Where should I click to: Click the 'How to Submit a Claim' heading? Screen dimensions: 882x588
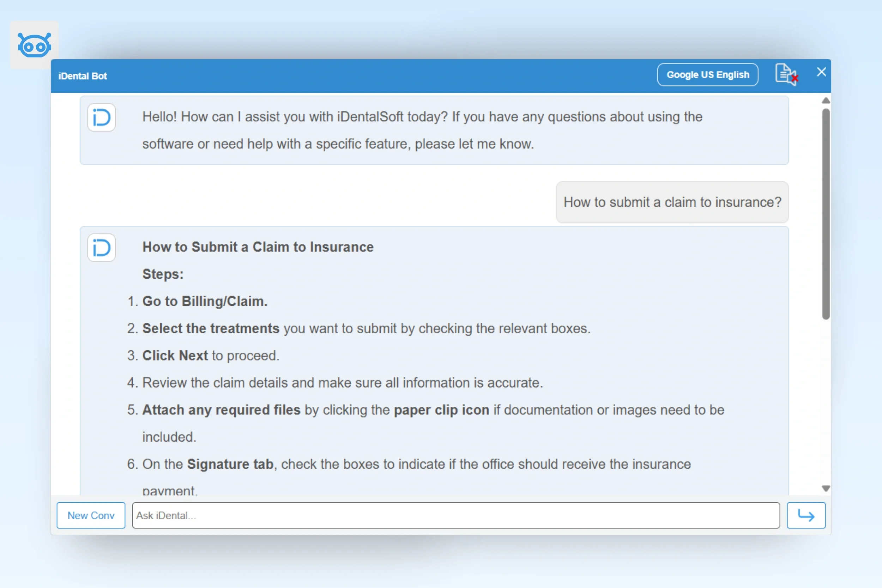click(258, 247)
